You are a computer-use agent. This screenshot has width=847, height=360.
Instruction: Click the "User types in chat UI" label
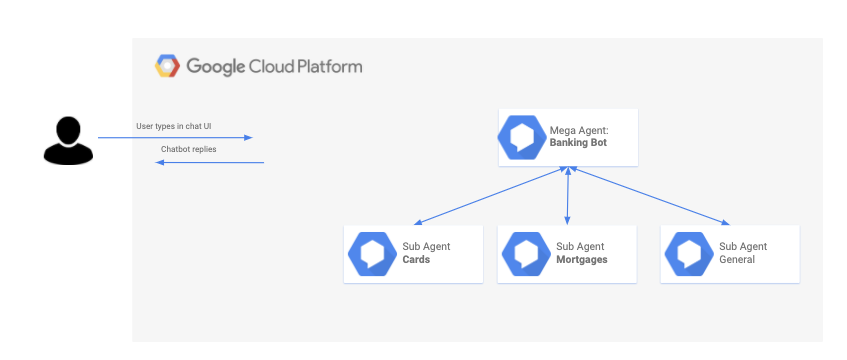click(x=173, y=126)
